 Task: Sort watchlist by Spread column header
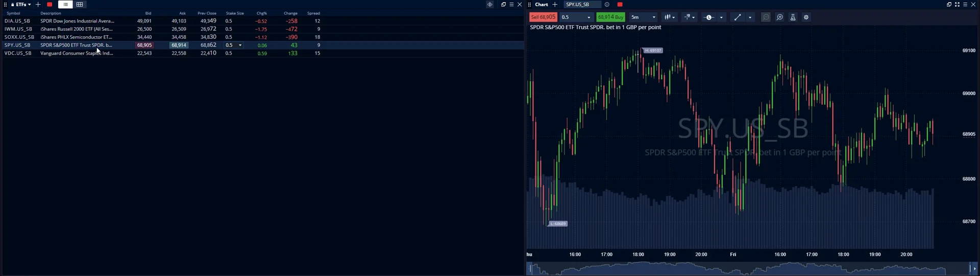coord(313,13)
